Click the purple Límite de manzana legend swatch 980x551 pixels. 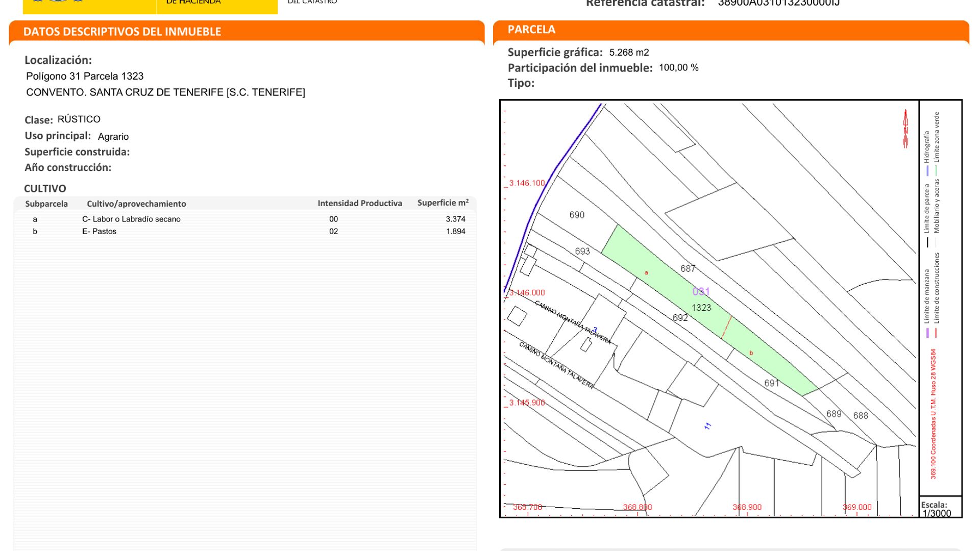click(x=927, y=333)
